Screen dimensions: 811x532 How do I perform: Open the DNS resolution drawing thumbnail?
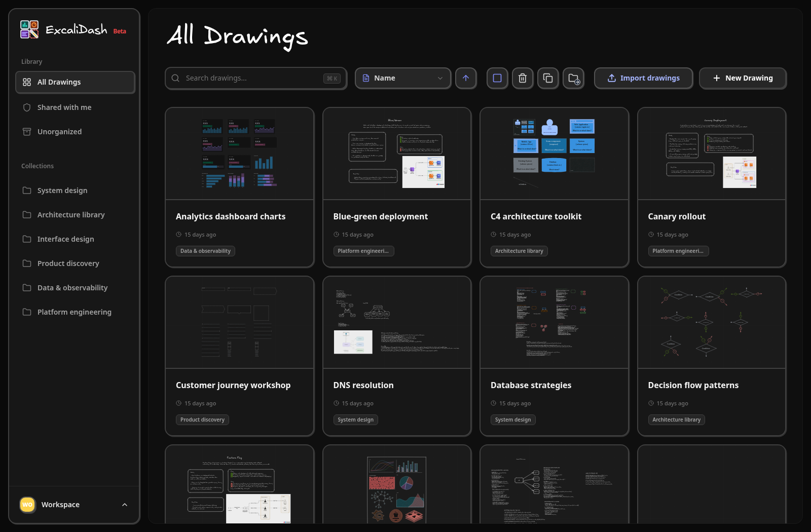(397, 322)
